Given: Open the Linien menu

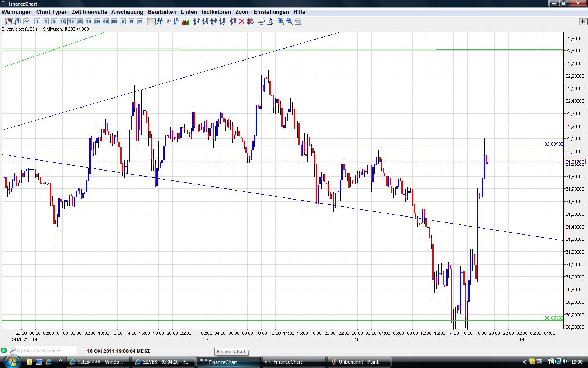Looking at the screenshot, I should pos(189,12).
